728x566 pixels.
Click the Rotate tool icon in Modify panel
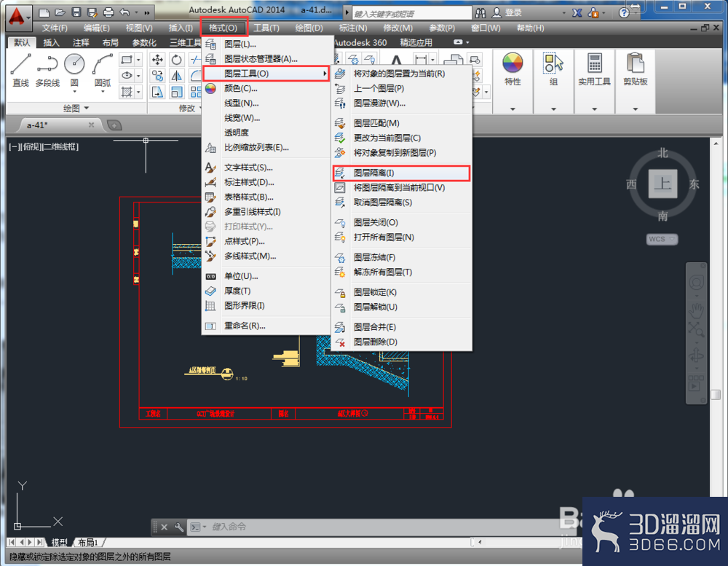click(176, 60)
